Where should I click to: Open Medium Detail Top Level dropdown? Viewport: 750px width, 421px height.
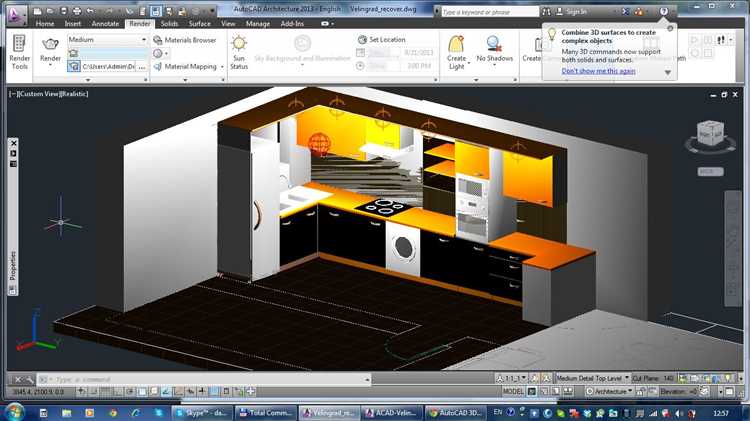point(592,378)
